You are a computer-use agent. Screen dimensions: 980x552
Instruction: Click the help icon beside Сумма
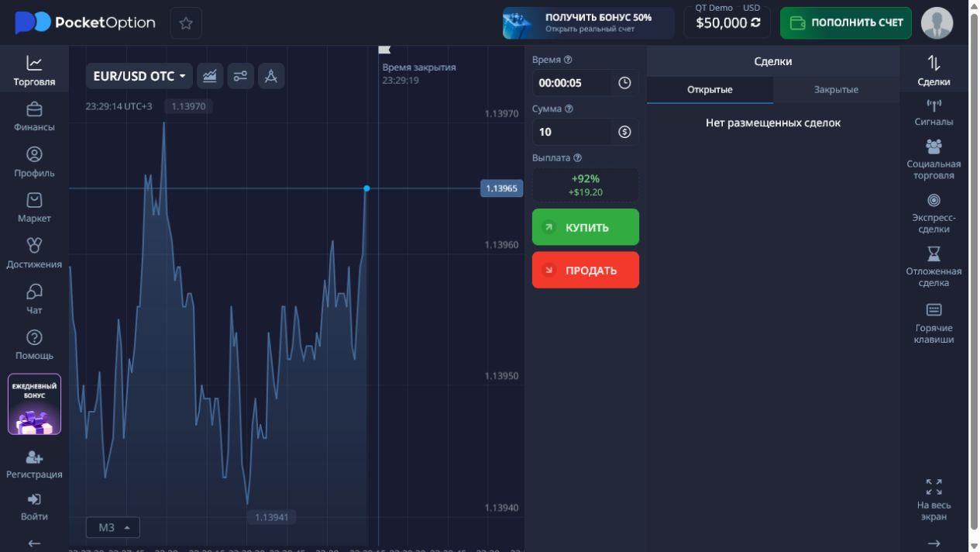click(x=569, y=109)
